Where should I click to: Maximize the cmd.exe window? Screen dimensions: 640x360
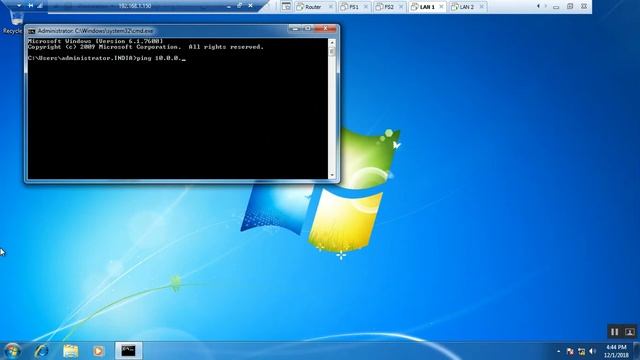[x=308, y=29]
